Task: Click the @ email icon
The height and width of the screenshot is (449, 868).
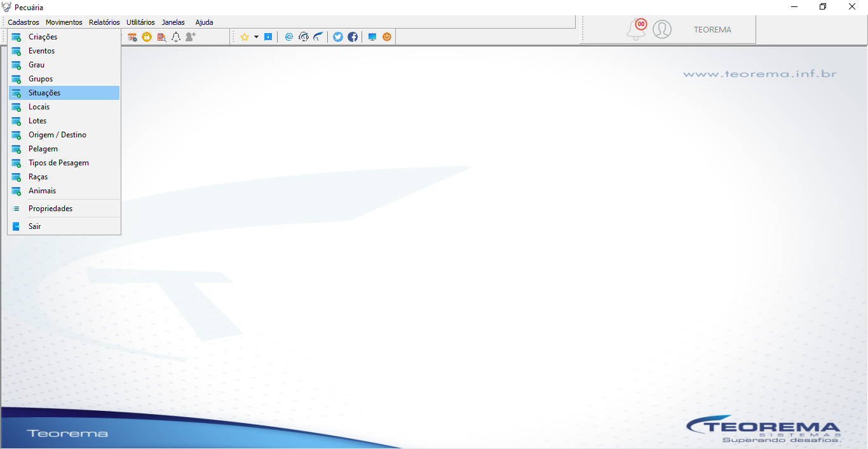Action: (288, 37)
